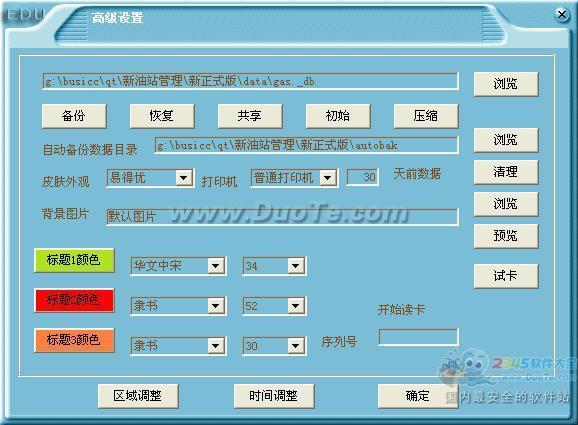
Task: Click the 压缩 compress button
Action: point(426,116)
